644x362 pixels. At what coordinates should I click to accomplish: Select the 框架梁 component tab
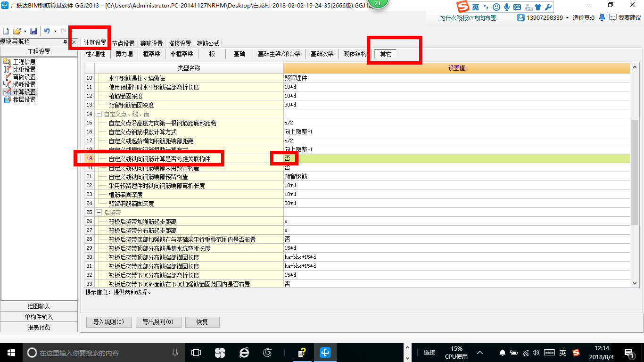[151, 54]
